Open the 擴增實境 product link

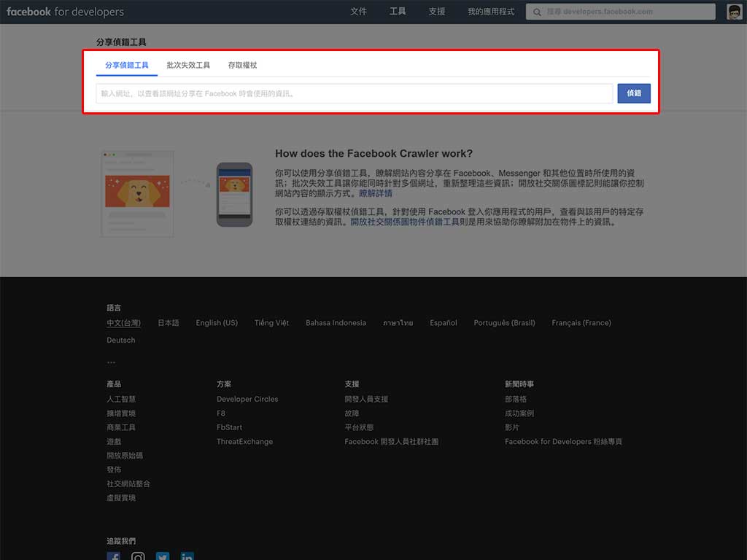click(x=121, y=413)
